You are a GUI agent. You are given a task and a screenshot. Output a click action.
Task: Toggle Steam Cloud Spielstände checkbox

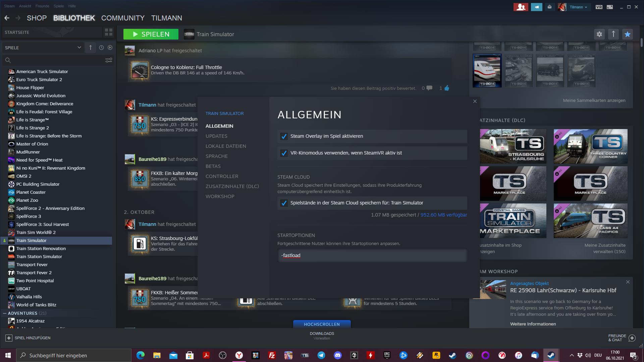pos(284,203)
